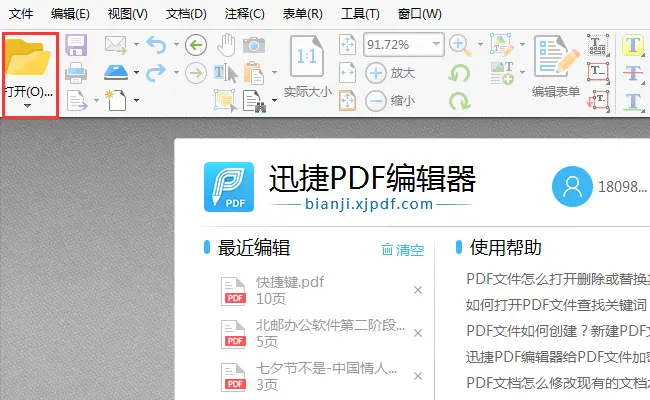Click the find document binoculars icon

pyautogui.click(x=254, y=101)
